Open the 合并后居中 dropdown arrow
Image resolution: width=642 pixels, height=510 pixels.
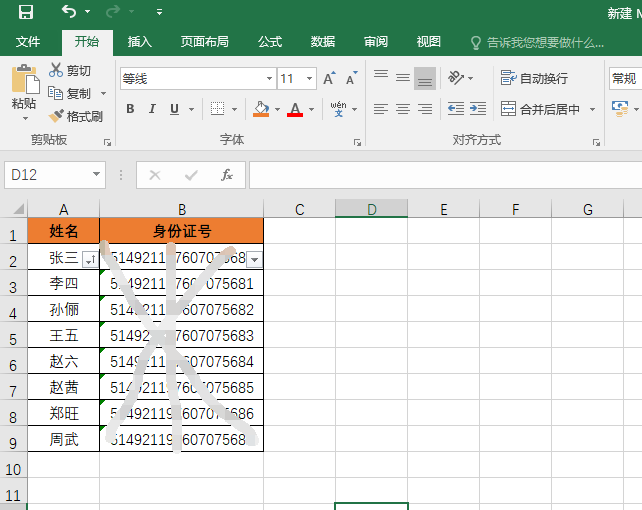tap(592, 109)
